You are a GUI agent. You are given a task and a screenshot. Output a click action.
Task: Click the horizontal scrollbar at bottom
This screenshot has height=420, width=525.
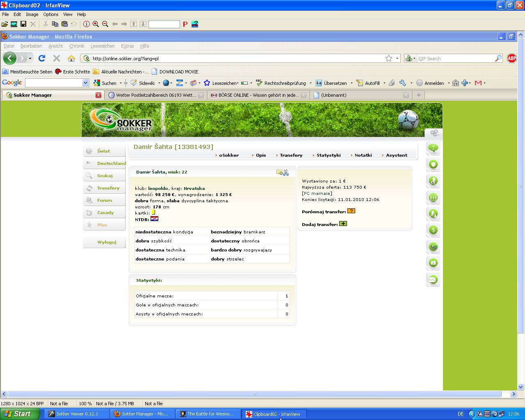tap(254, 394)
